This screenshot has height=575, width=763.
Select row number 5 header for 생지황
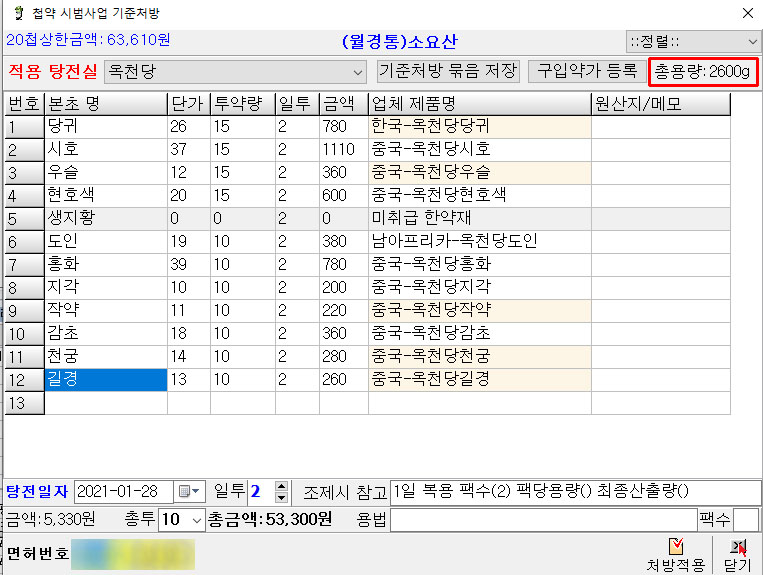[x=24, y=218]
